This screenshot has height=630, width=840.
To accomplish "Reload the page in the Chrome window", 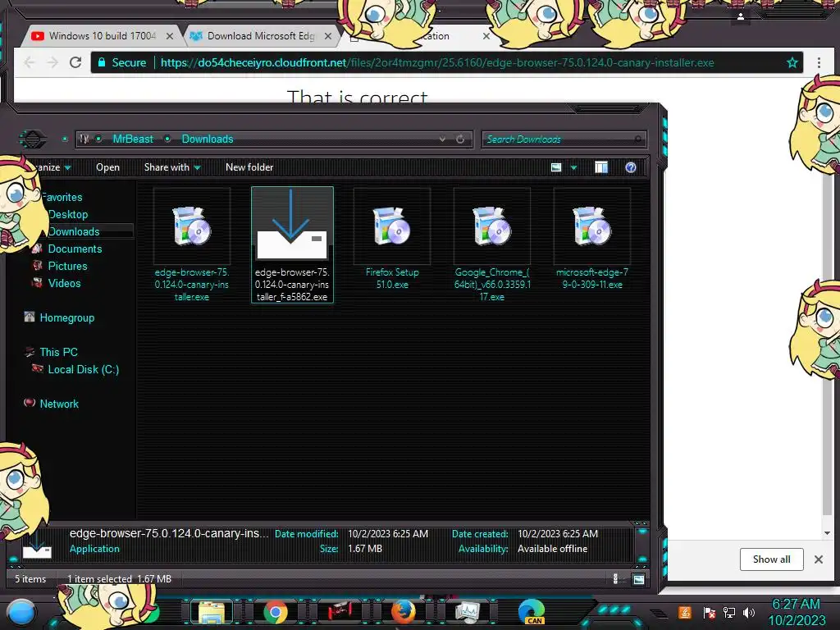I will 75,62.
